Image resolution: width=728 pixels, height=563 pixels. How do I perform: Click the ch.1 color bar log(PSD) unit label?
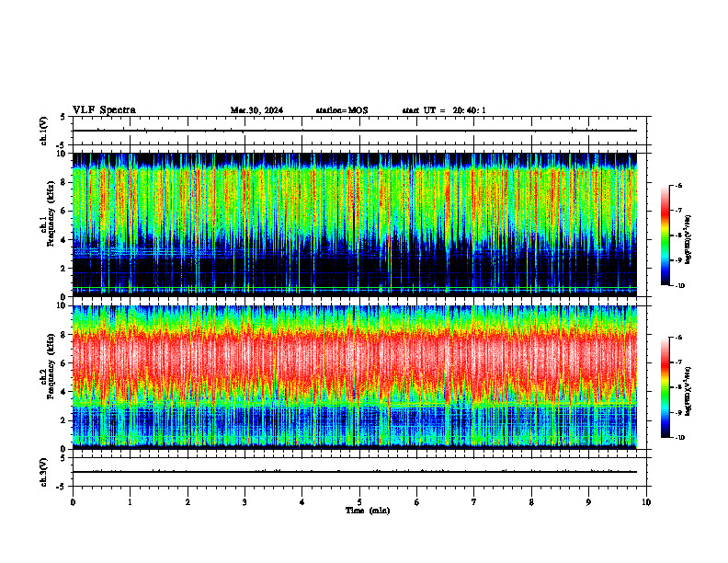[688, 240]
